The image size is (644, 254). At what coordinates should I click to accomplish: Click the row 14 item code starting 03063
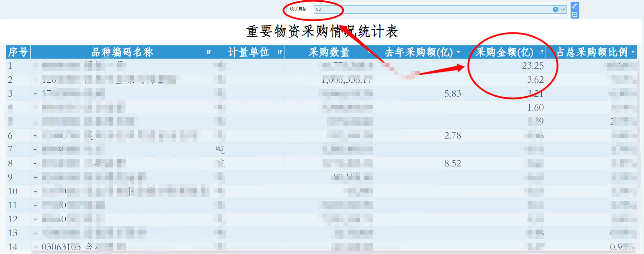61,247
